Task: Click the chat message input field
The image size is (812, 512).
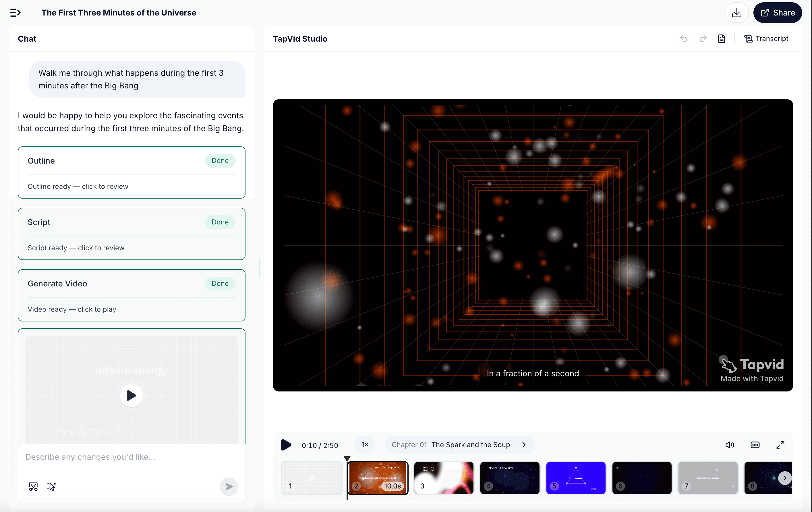Action: click(132, 457)
